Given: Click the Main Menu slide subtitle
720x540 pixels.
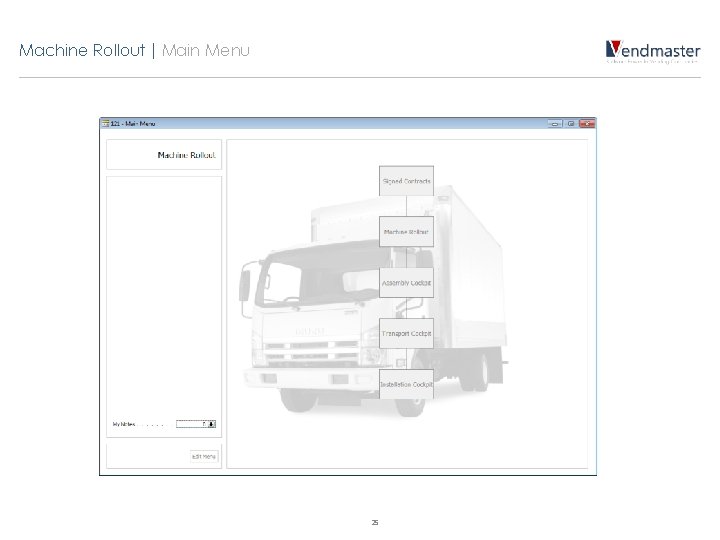Looking at the screenshot, I should [206, 50].
